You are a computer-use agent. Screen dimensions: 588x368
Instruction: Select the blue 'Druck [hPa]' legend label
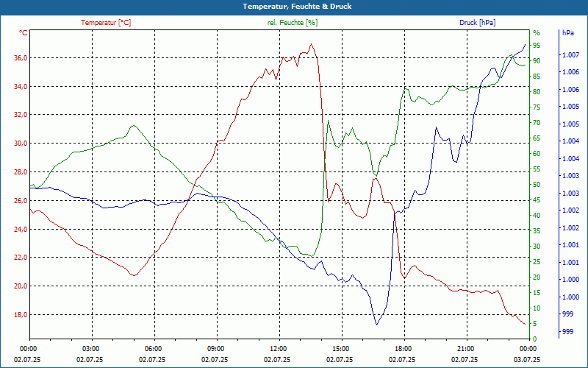[x=477, y=23]
